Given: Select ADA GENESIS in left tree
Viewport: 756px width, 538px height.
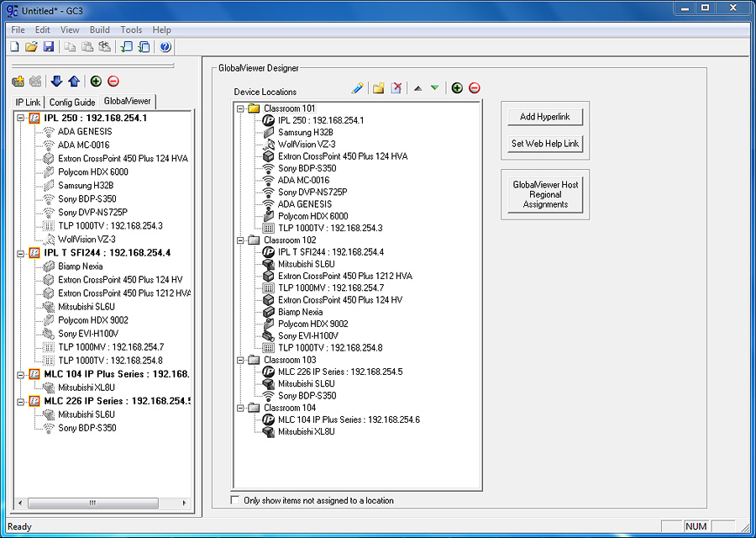Looking at the screenshot, I should point(85,131).
